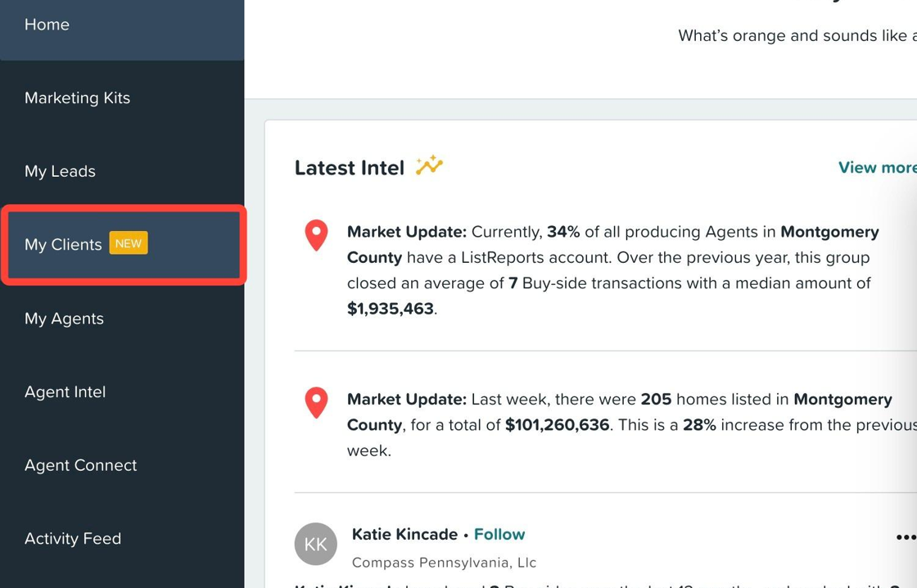Click the yellow NEW badge next to My Clients
Image resolution: width=917 pixels, height=588 pixels.
point(129,243)
